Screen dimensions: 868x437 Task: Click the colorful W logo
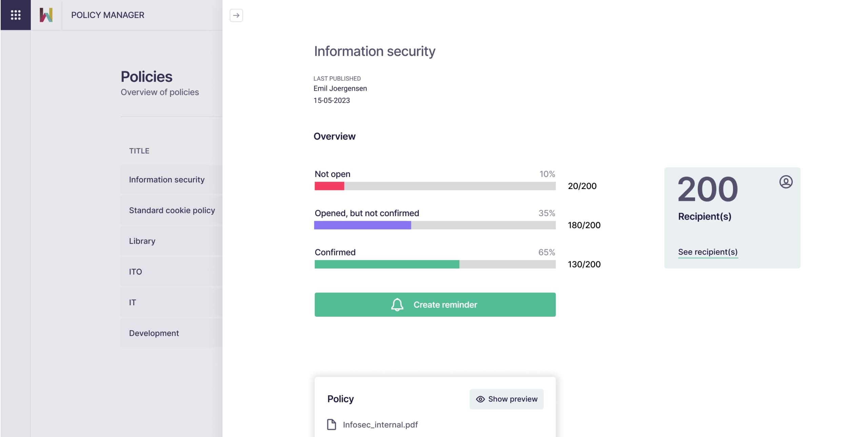46,15
